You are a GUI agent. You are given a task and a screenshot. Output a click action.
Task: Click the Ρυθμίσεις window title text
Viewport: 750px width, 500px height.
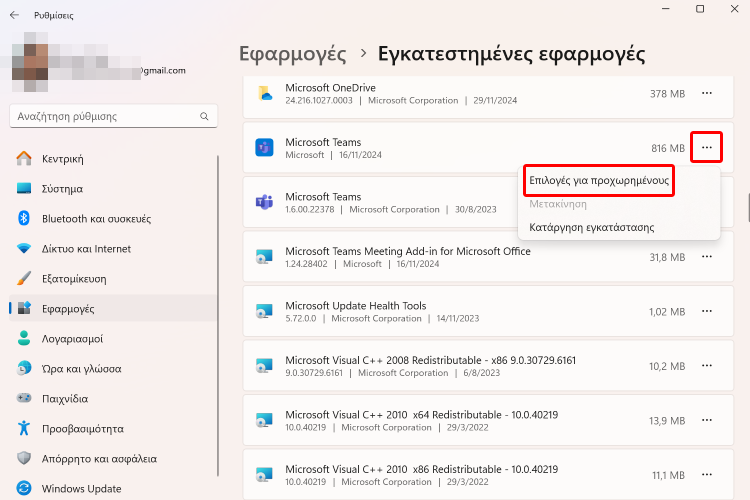coord(54,15)
